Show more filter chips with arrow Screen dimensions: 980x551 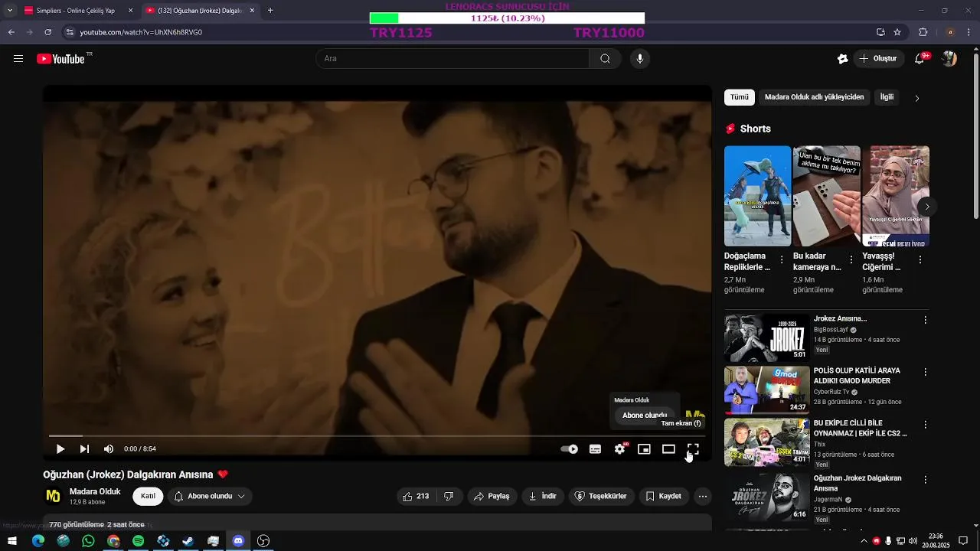click(x=917, y=98)
